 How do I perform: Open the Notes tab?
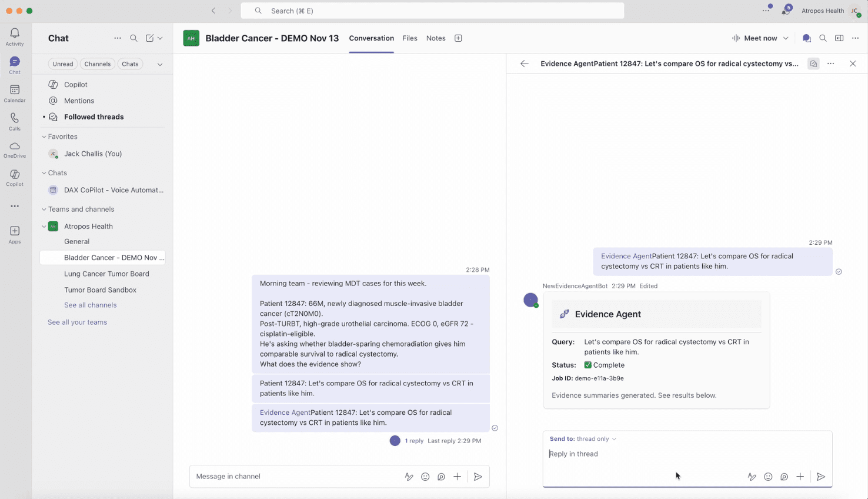point(436,38)
